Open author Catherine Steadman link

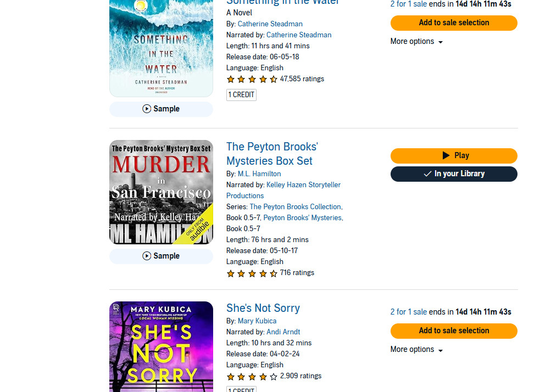(270, 24)
